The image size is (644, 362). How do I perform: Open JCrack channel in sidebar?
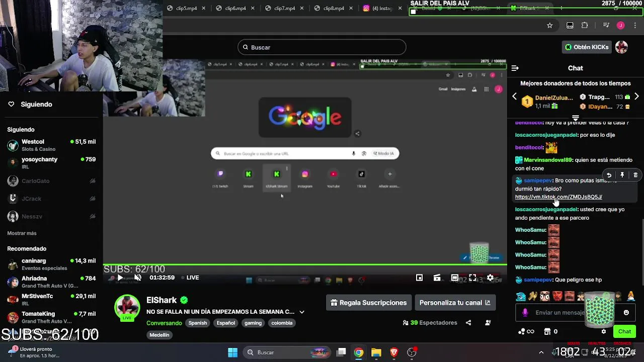coord(51,199)
